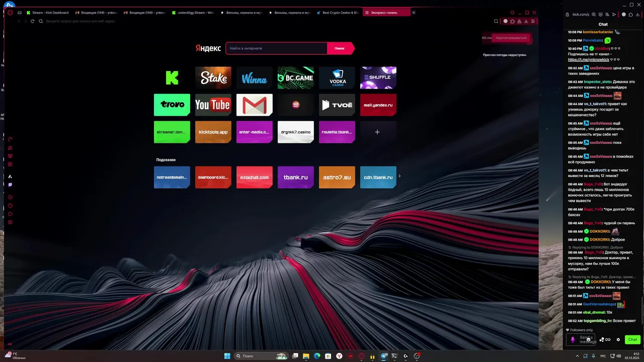The height and width of the screenshot is (362, 644).
Task: Open the sidebar settings gear icon
Action: tap(10, 222)
